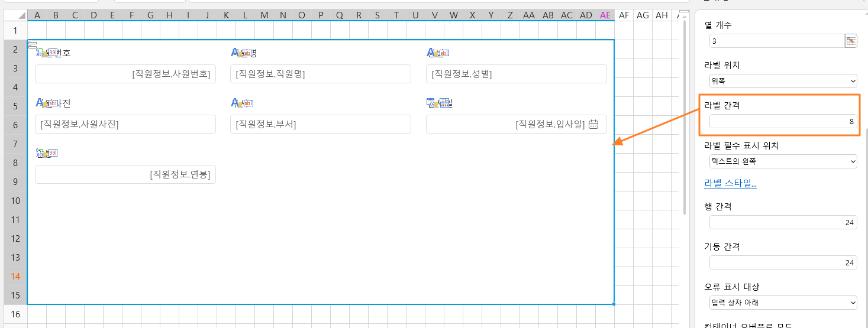The height and width of the screenshot is (328, 868).
Task: Open the calendar icon in 입사일 field
Action: (593, 124)
